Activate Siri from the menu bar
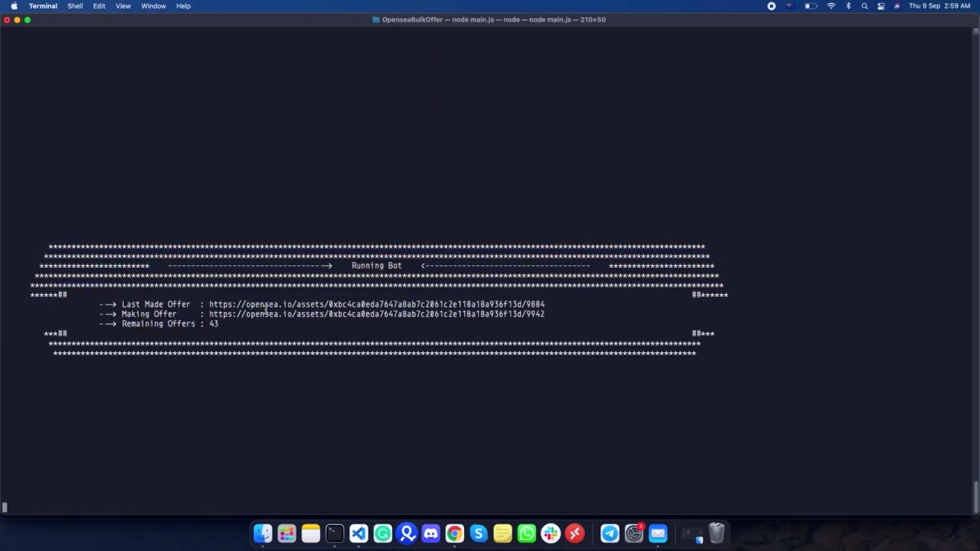This screenshot has width=980, height=551. click(x=897, y=6)
